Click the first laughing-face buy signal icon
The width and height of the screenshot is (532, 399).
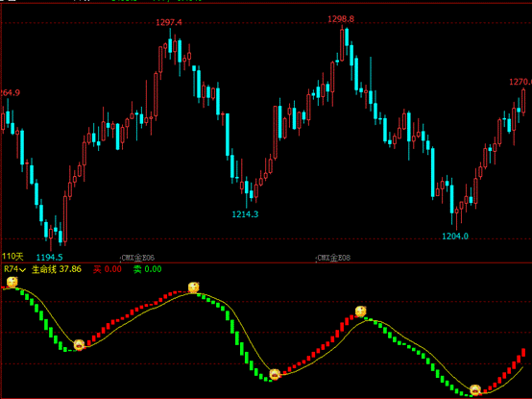point(79,345)
